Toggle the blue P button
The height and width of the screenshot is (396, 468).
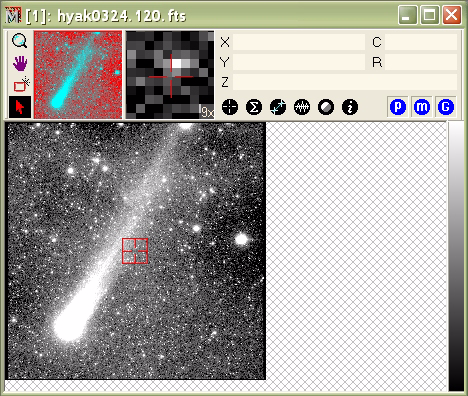tap(398, 107)
